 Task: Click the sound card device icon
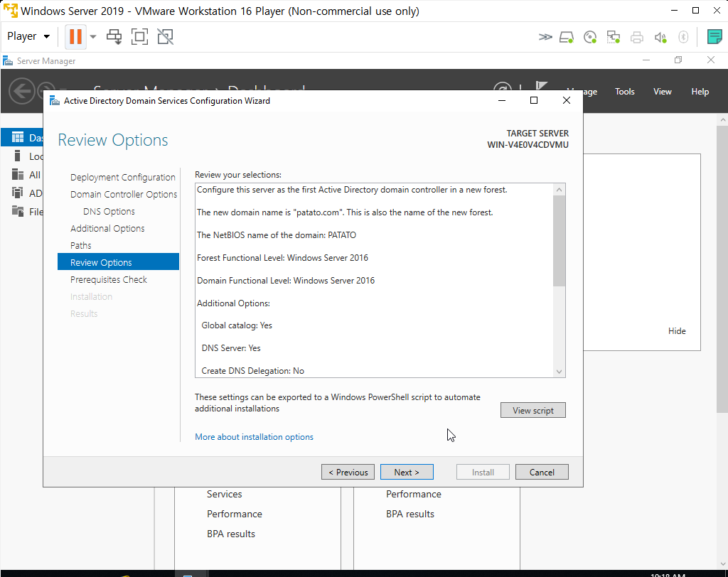click(x=660, y=37)
